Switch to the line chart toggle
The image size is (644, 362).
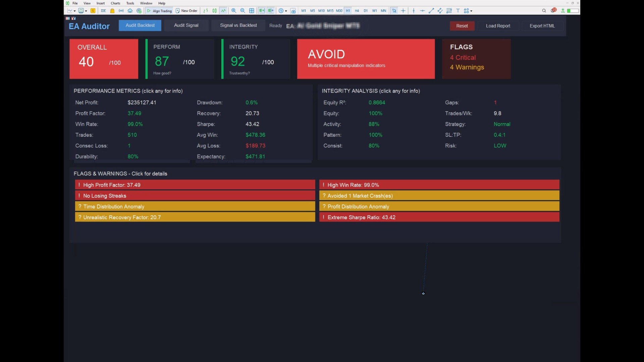click(223, 11)
